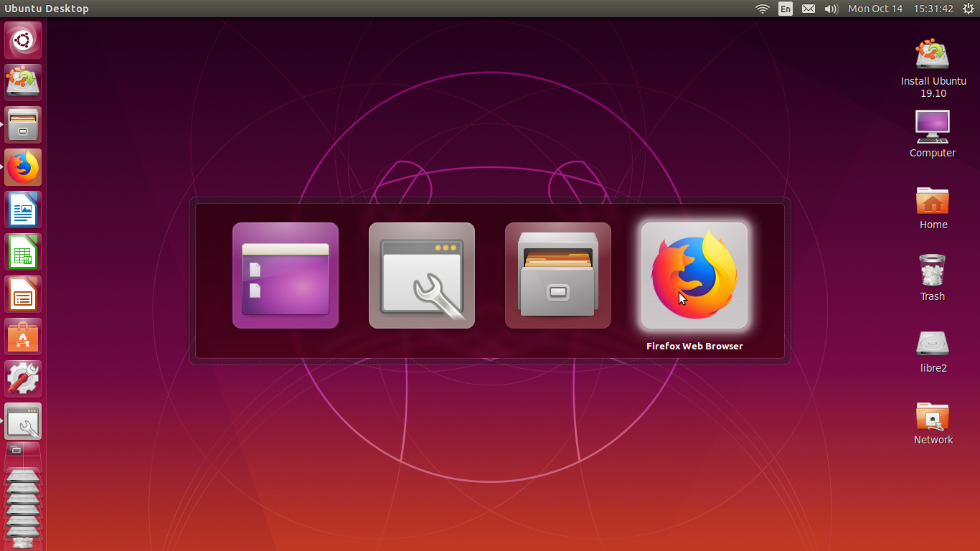Open the session gear menu
Image resolution: width=980 pixels, height=551 pixels.
tap(968, 9)
